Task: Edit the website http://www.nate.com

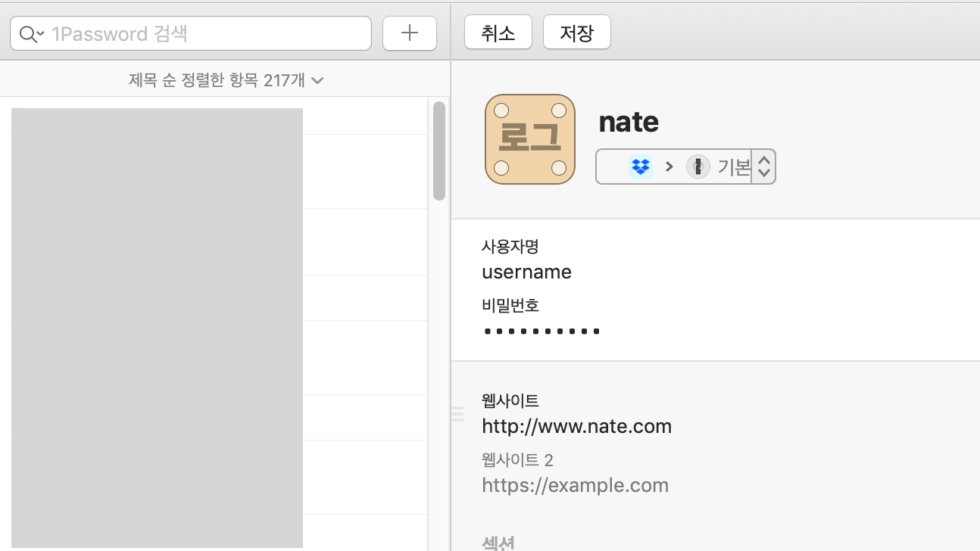Action: click(x=576, y=426)
